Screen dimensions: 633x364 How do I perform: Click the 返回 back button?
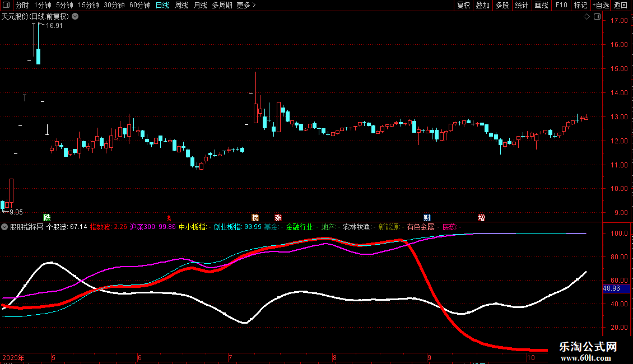tap(621, 5)
